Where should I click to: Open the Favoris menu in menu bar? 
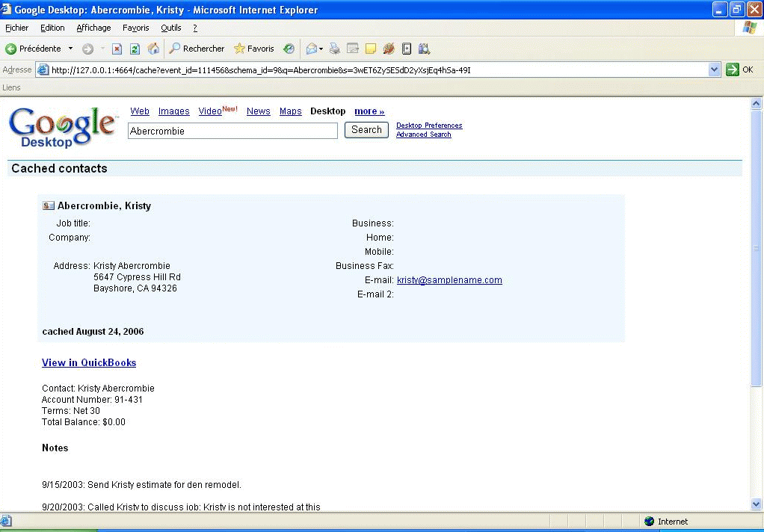point(136,28)
